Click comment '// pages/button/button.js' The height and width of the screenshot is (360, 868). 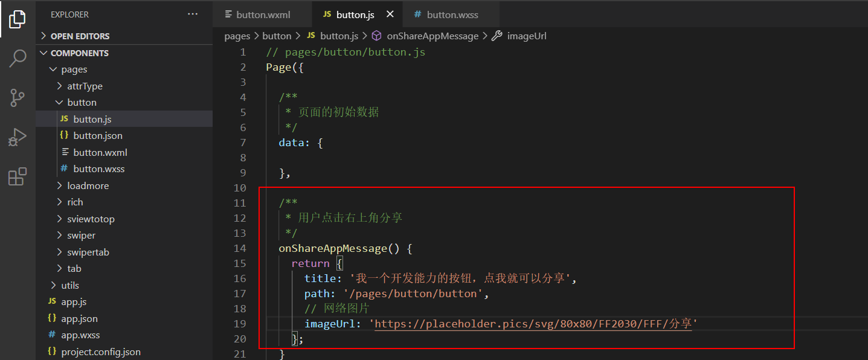tap(346, 52)
